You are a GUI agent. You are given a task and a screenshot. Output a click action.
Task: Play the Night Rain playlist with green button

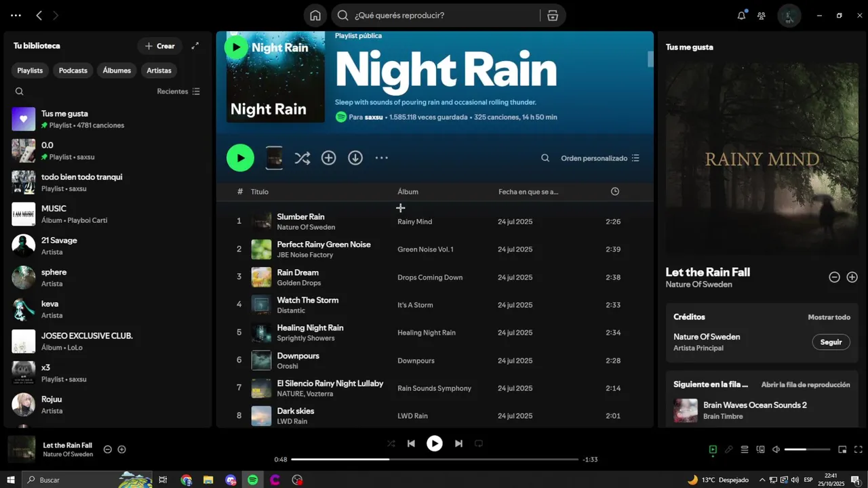point(240,158)
